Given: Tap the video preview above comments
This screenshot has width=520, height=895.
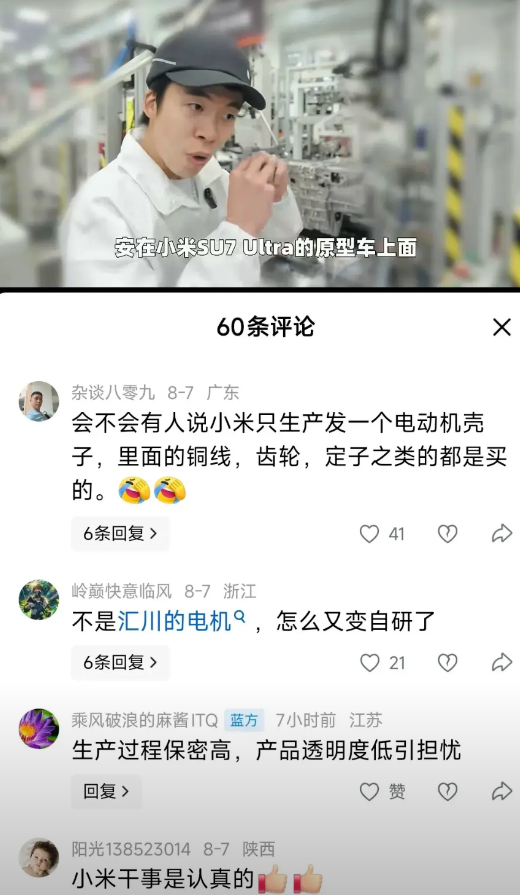Looking at the screenshot, I should point(260,143).
